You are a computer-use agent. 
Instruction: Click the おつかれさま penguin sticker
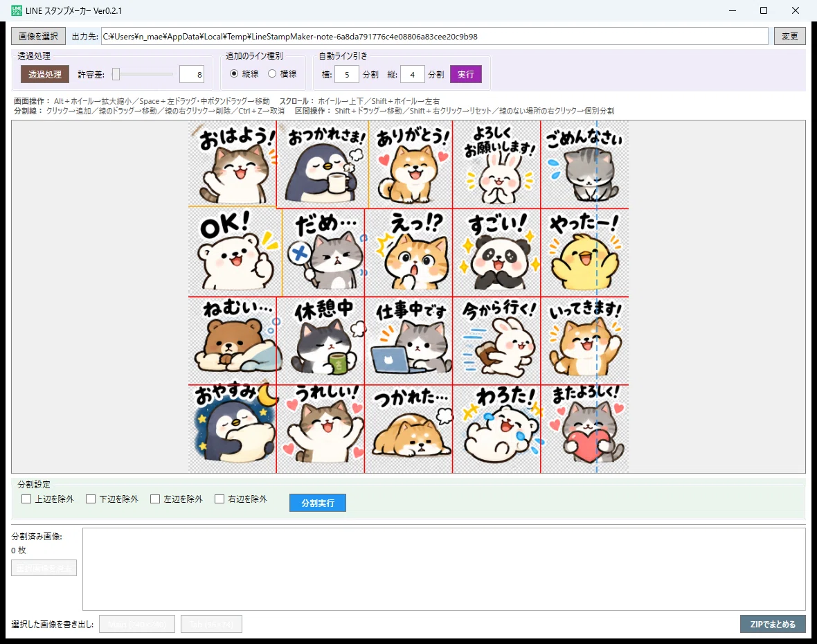tap(323, 165)
